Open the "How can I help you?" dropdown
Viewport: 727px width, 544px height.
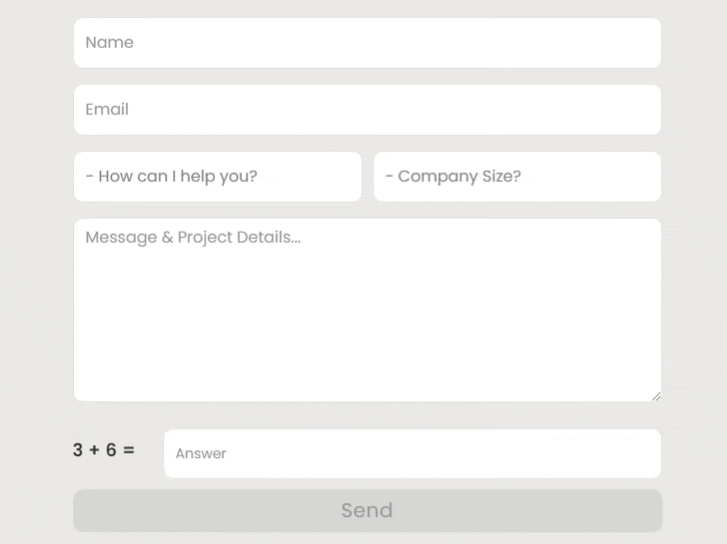(217, 177)
